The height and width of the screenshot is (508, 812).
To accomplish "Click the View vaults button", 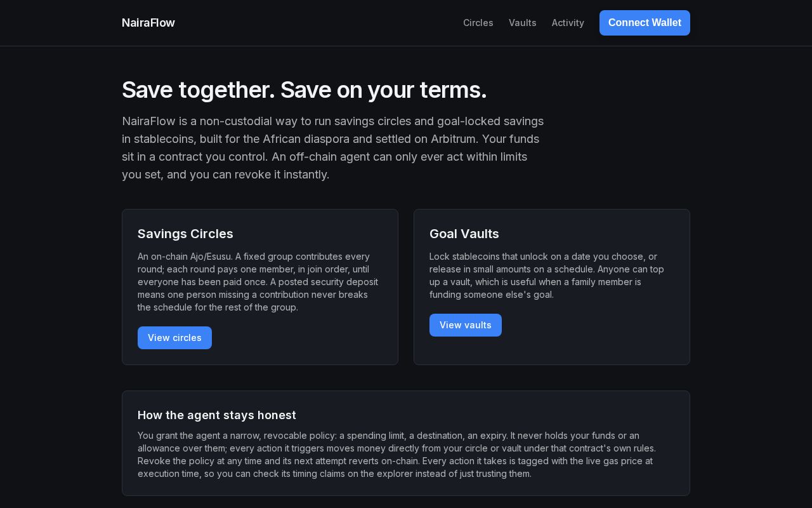I will (x=466, y=325).
